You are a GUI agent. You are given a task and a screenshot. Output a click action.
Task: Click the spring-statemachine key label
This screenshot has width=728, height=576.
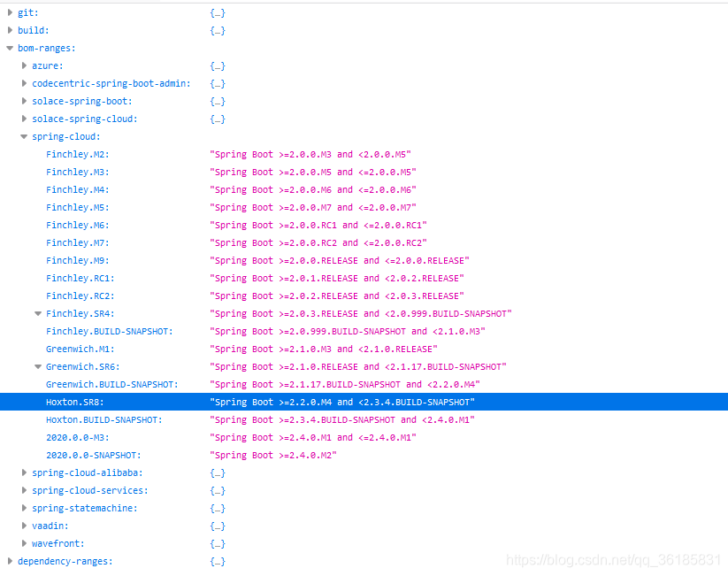click(85, 508)
